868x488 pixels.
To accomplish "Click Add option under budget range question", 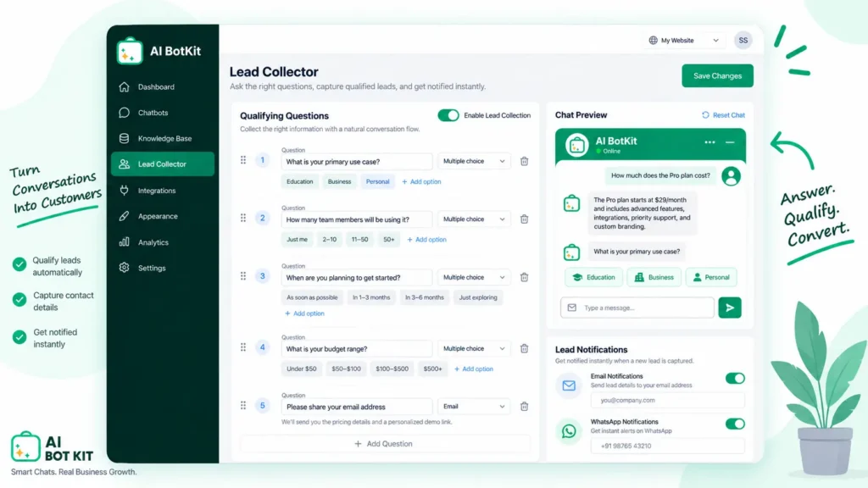I will [473, 369].
